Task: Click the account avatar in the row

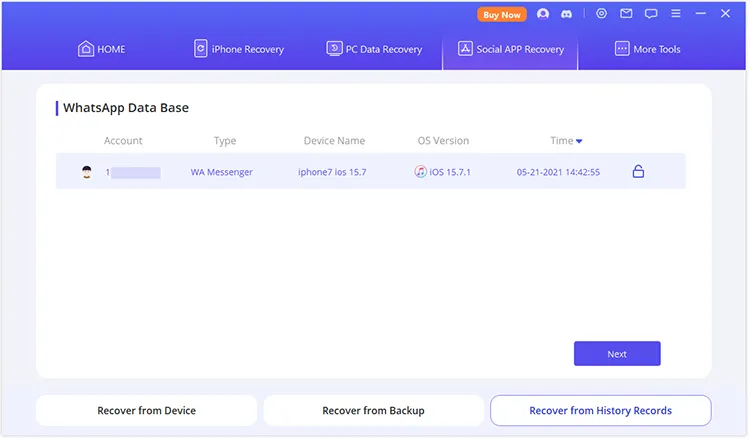Action: (x=87, y=172)
